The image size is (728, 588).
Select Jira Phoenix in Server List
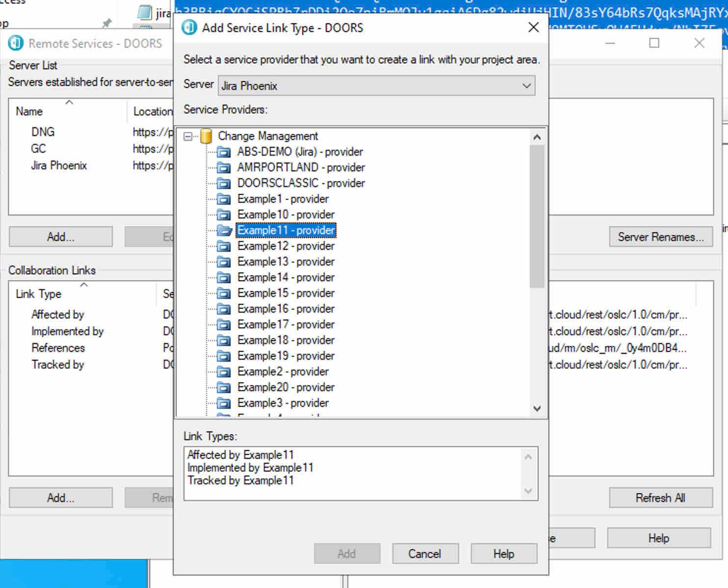pyautogui.click(x=59, y=165)
